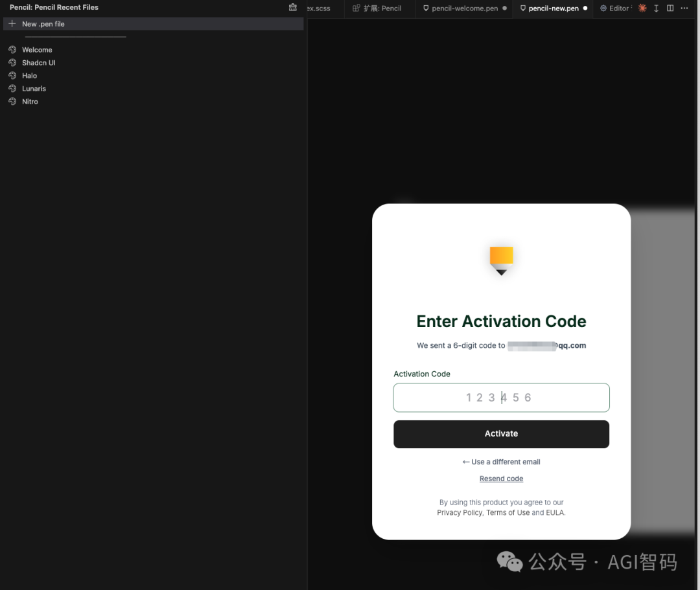Click the palette icon beside Halo

coord(12,75)
